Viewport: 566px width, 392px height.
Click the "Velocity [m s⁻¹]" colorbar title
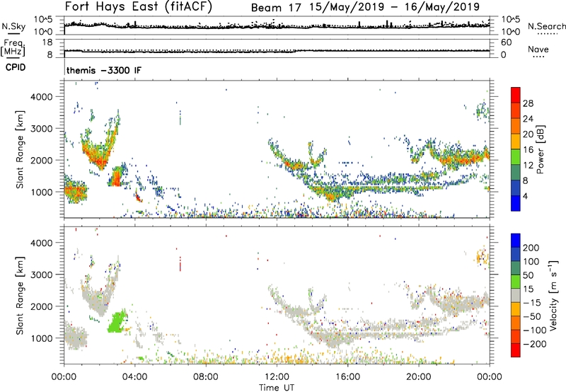[x=553, y=295]
